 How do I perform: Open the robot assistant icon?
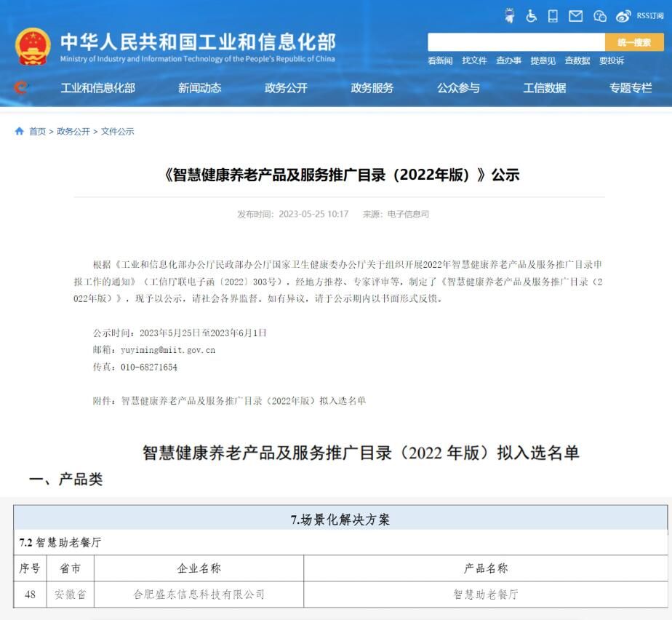click(x=509, y=16)
